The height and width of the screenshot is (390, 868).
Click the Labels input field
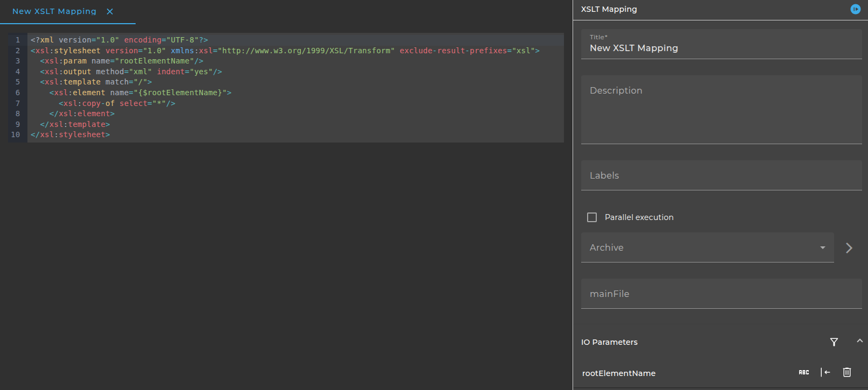(721, 175)
